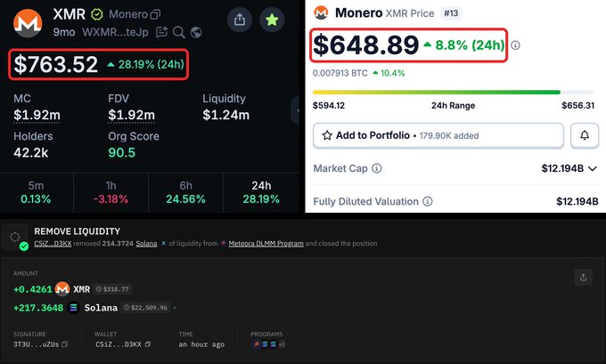Click the $656.31 high range value

pos(577,105)
